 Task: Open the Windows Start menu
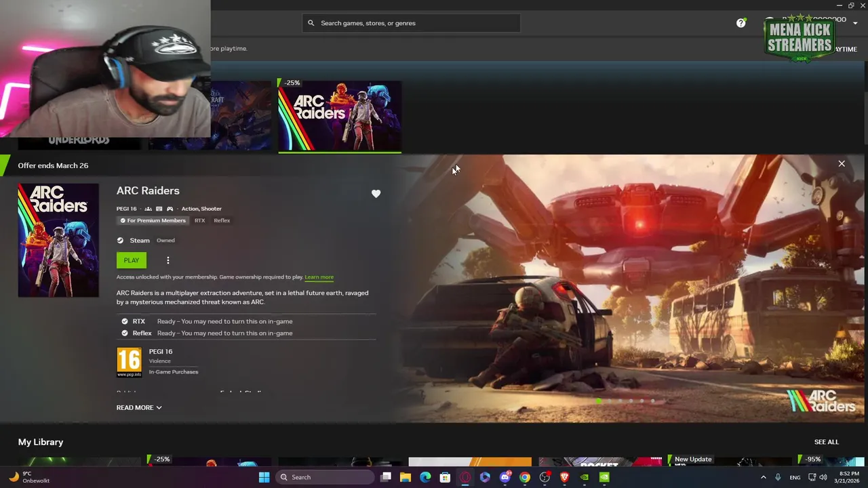pos(264,477)
